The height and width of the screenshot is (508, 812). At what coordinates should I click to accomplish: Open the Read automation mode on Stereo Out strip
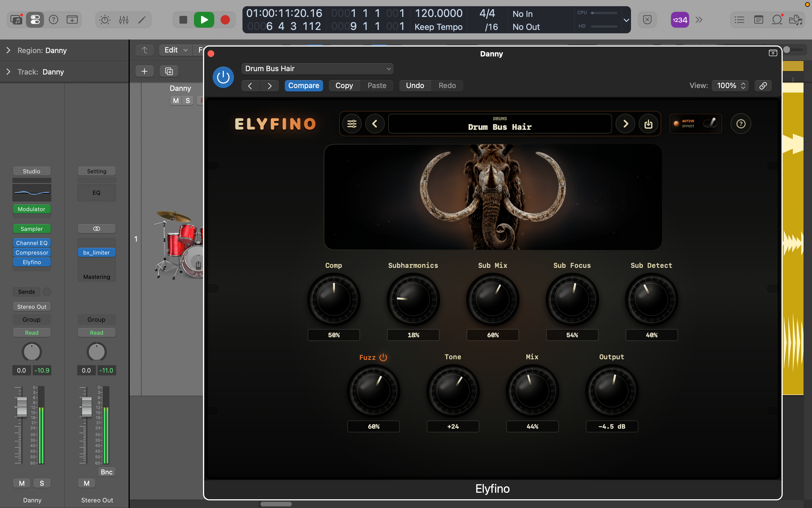point(97,333)
